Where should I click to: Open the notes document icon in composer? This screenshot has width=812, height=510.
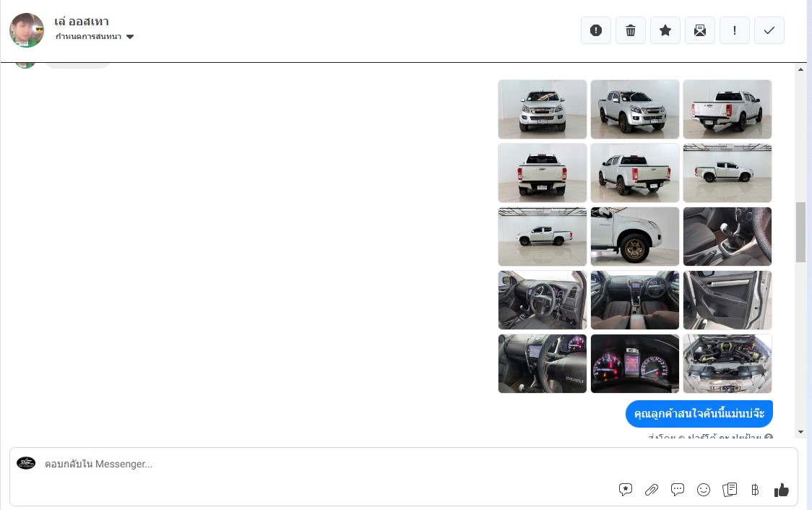click(730, 489)
